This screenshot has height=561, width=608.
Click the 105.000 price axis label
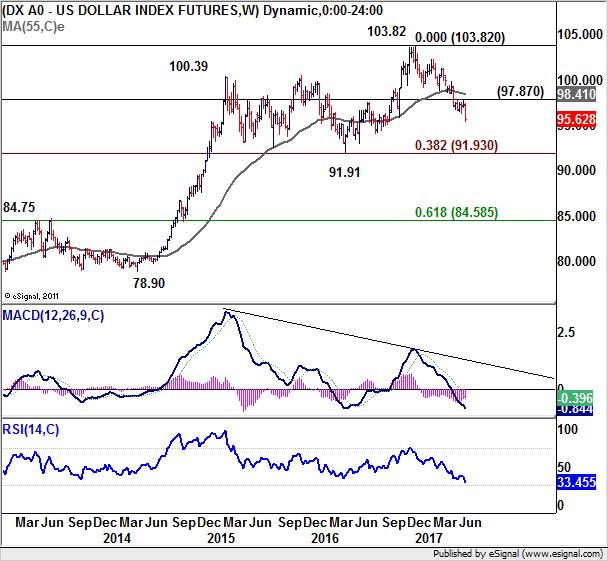click(x=580, y=35)
